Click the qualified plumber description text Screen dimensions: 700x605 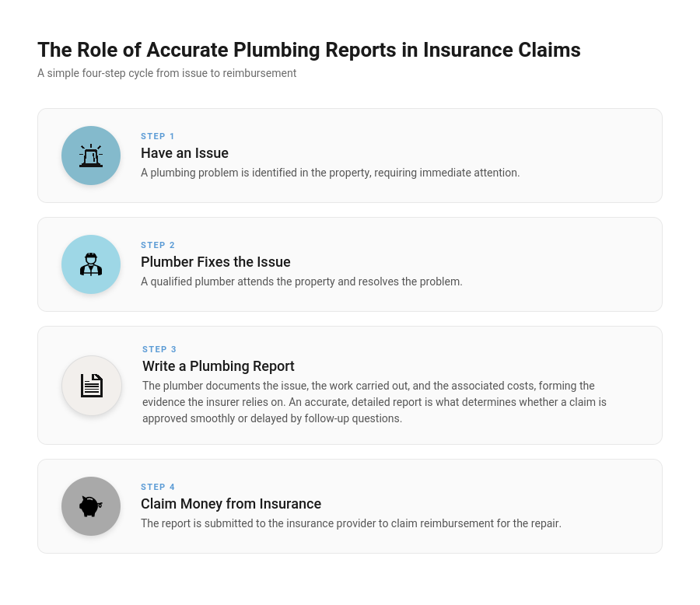pyautogui.click(x=302, y=282)
